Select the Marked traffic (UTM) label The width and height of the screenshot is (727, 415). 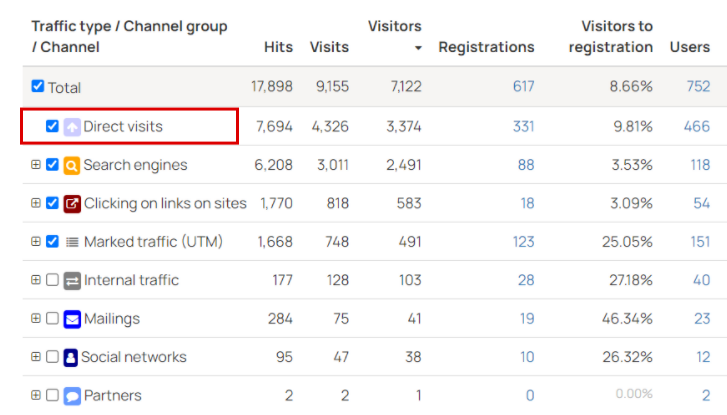(153, 242)
